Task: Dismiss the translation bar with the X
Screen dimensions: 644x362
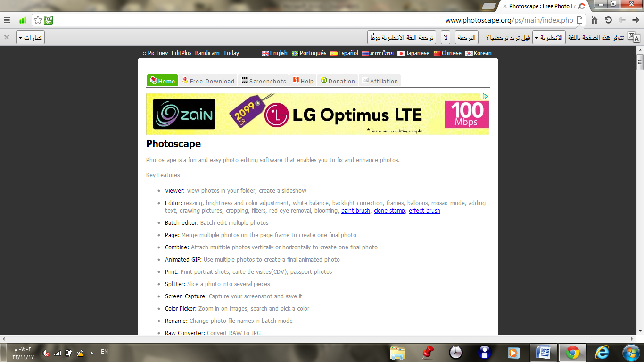Action: (7, 37)
